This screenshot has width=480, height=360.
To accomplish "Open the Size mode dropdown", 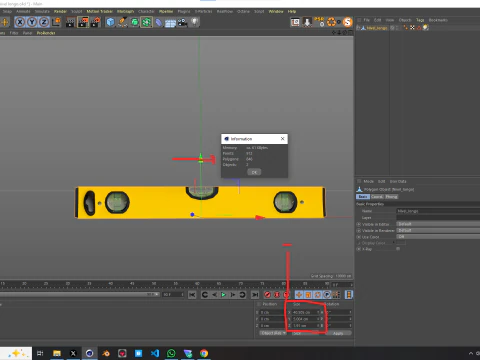I will tap(305, 333).
